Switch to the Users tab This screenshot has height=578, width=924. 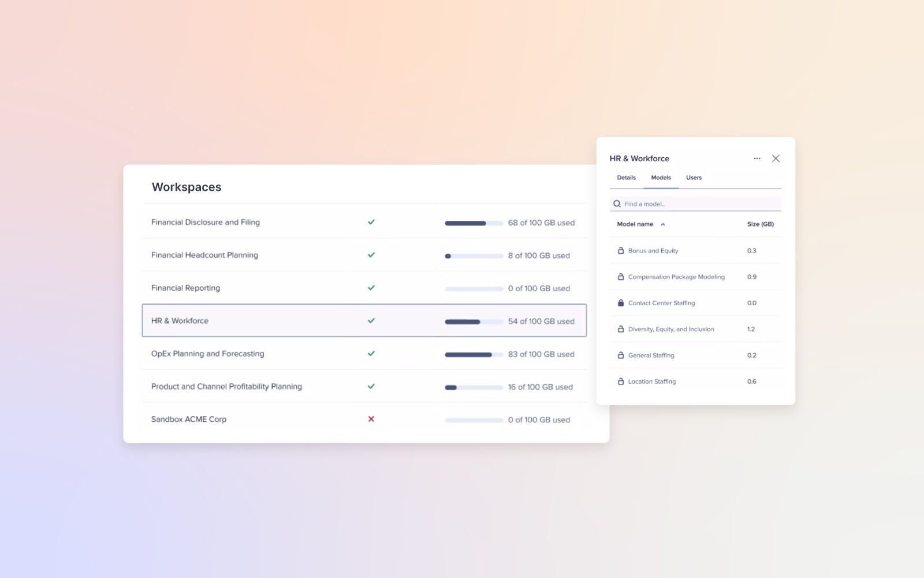[693, 177]
